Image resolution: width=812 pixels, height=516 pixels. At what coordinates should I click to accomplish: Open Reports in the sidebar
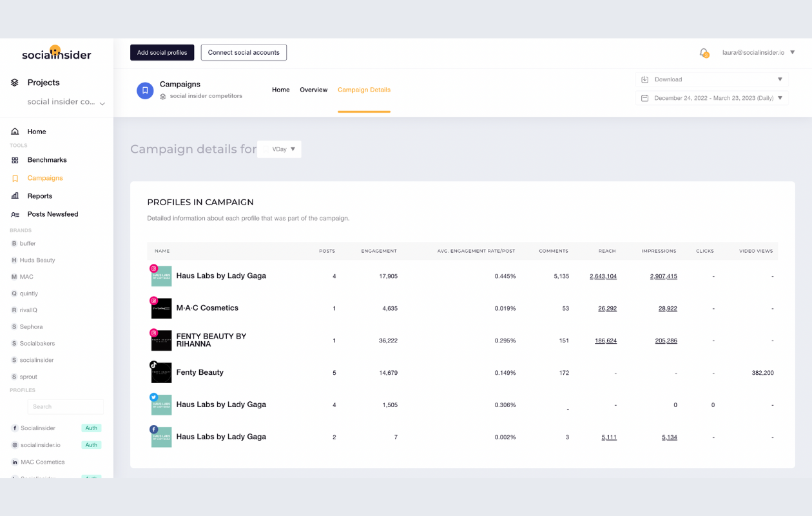(x=40, y=196)
